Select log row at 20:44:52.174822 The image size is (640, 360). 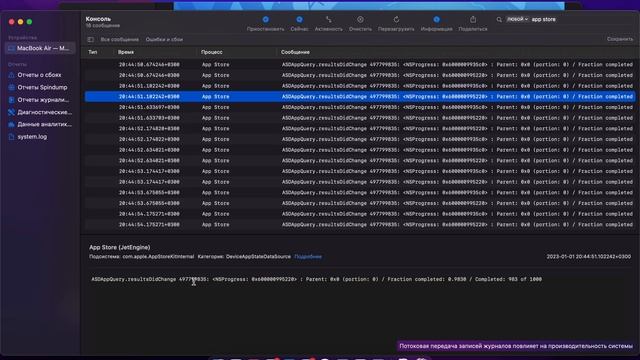pos(360,139)
